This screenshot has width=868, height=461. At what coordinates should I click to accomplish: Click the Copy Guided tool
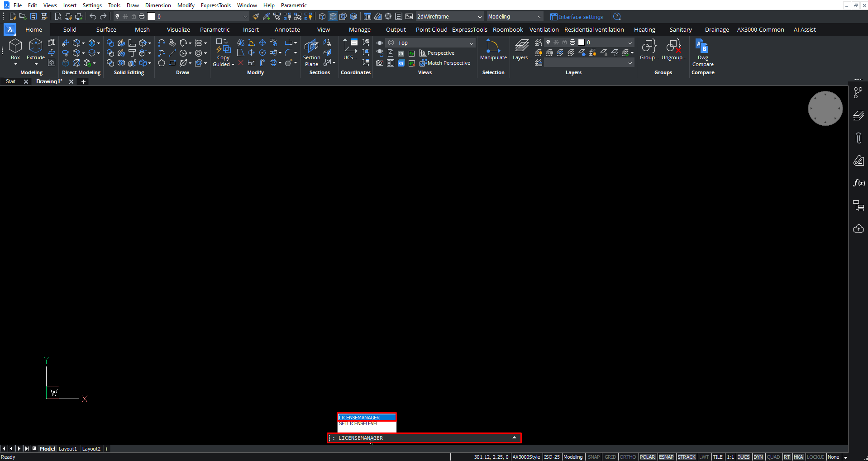coord(223,53)
